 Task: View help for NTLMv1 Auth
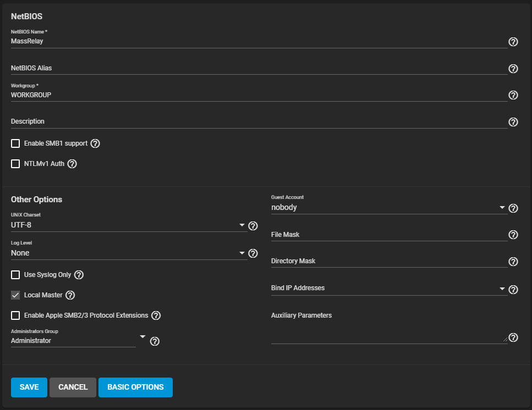(72, 164)
